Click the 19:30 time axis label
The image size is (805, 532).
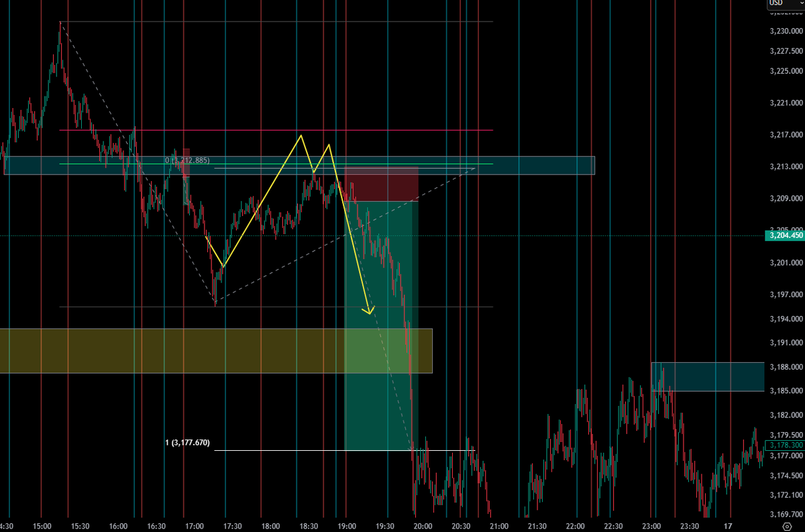coord(385,526)
